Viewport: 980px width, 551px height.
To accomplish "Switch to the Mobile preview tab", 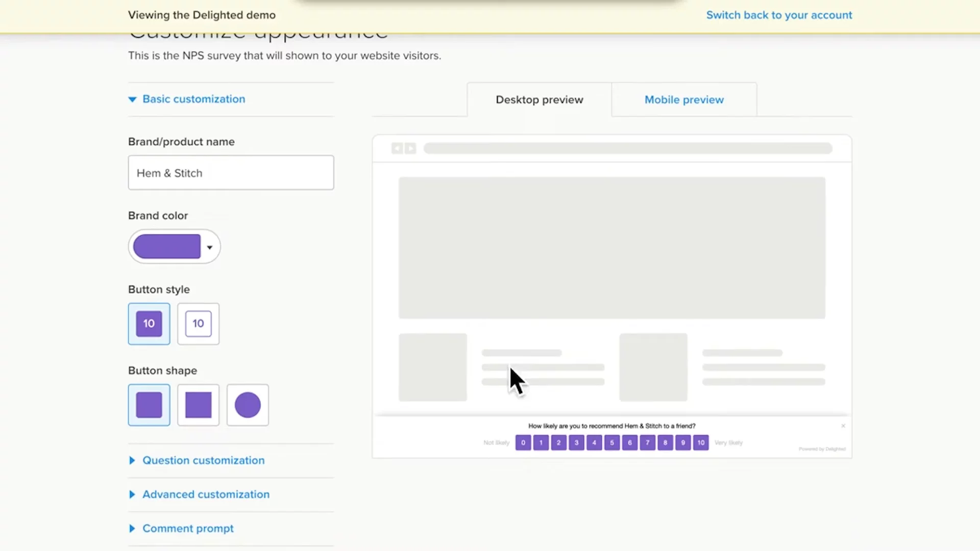I will [x=684, y=100].
